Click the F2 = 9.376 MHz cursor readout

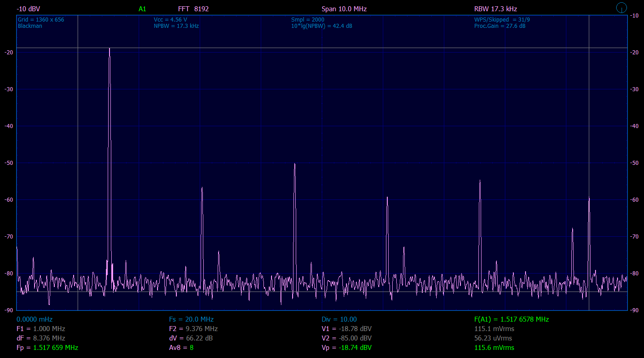point(193,329)
